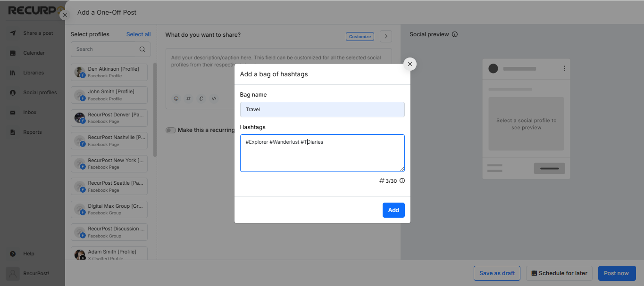Click the C icon beside the hashtag icon

tap(201, 98)
